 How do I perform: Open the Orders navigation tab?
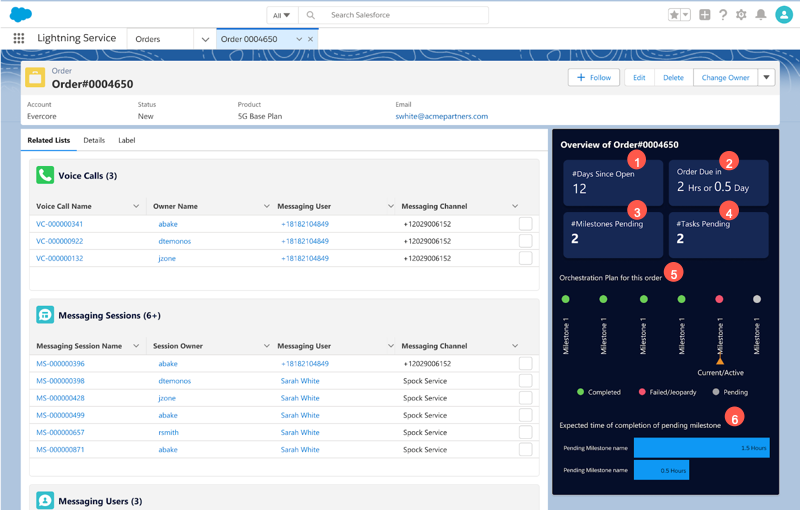(x=147, y=39)
